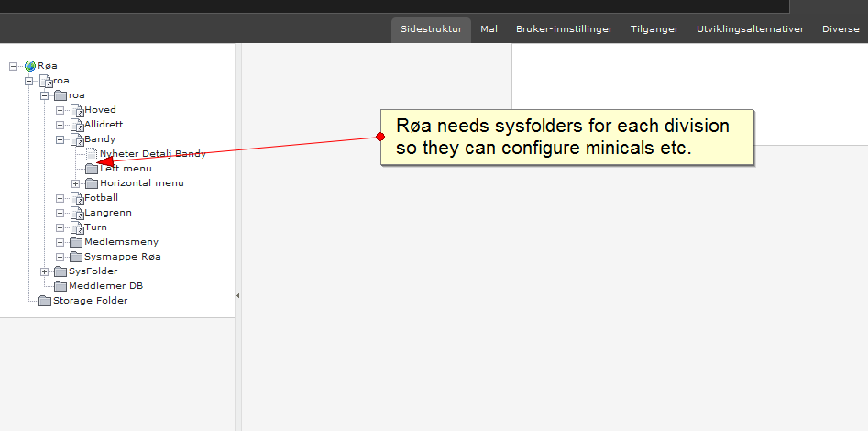The width and height of the screenshot is (868, 431).
Task: Select the Turn page label
Action: [95, 227]
